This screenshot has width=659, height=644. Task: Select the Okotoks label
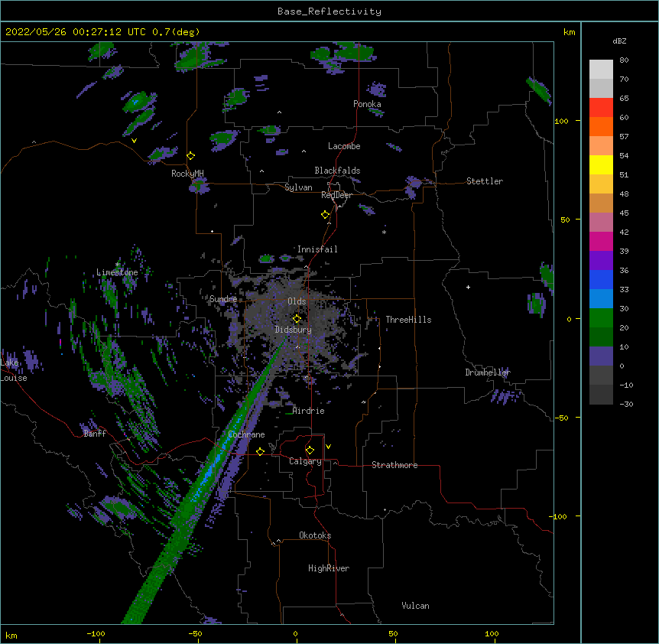coord(315,535)
